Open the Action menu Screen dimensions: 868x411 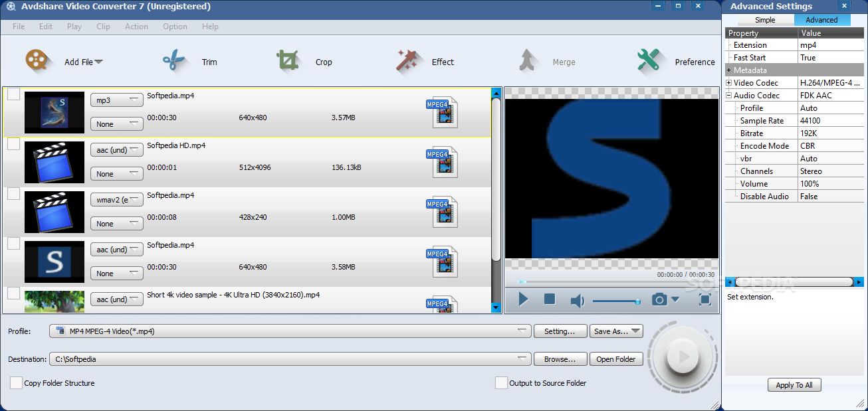click(136, 27)
